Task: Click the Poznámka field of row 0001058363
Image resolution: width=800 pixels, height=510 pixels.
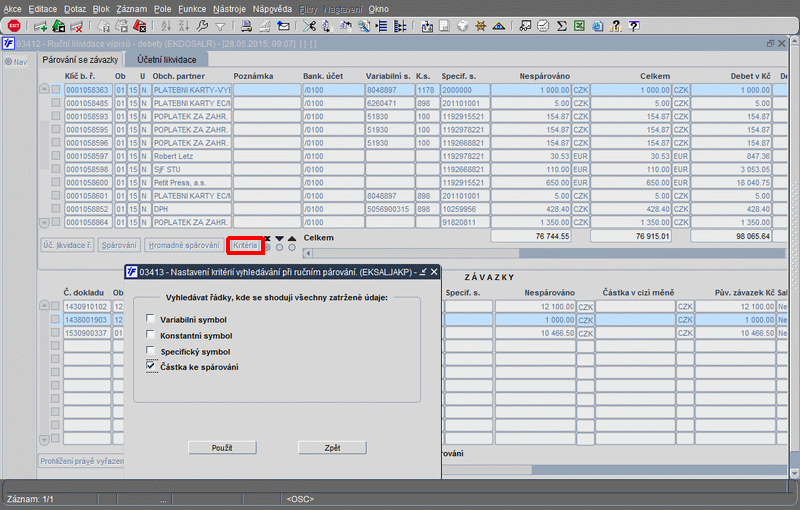Action: coord(267,90)
